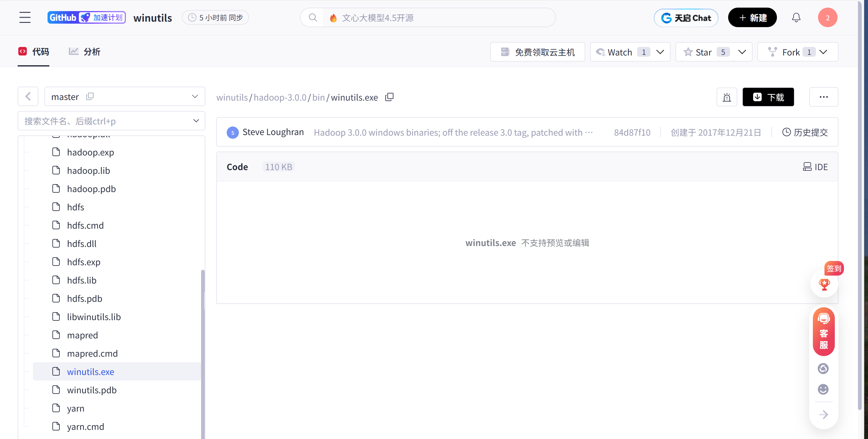Open the 客服 customer service panel

824,332
